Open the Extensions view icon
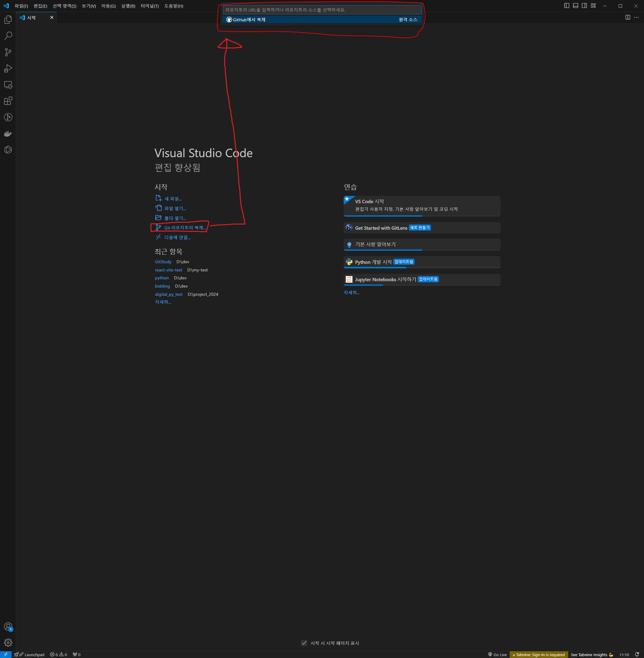Image resolution: width=644 pixels, height=658 pixels. click(8, 101)
